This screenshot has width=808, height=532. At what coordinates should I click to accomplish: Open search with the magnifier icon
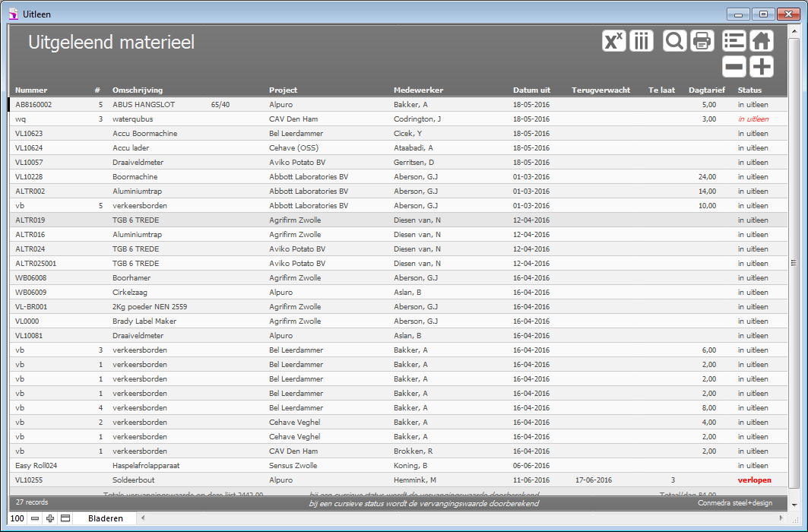coord(673,41)
